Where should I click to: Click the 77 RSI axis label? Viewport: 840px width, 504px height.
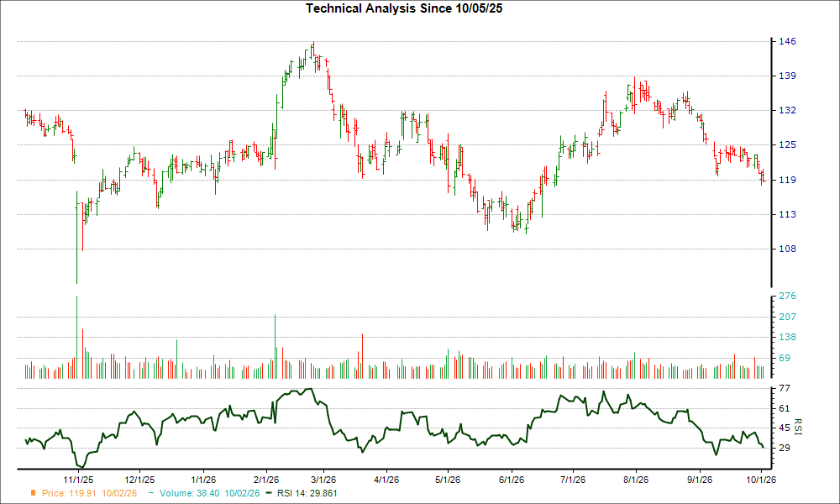785,388
